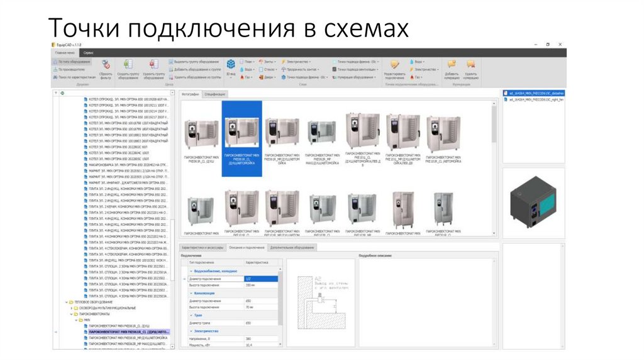Collapse ТЕПЛОВОЕ ОБОРУДОВАНИЕ tree folder
The width and height of the screenshot is (644, 361).
click(x=67, y=303)
